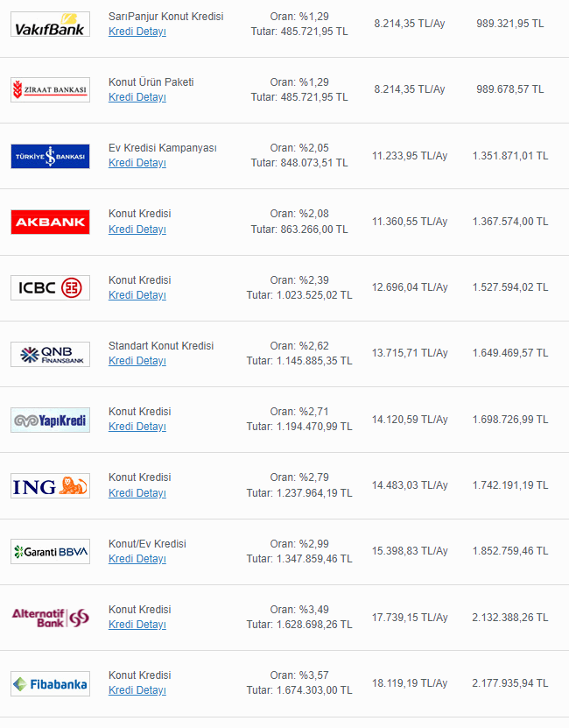This screenshot has width=569, height=728.
Task: Click the VakıfBank logo
Action: [50, 24]
